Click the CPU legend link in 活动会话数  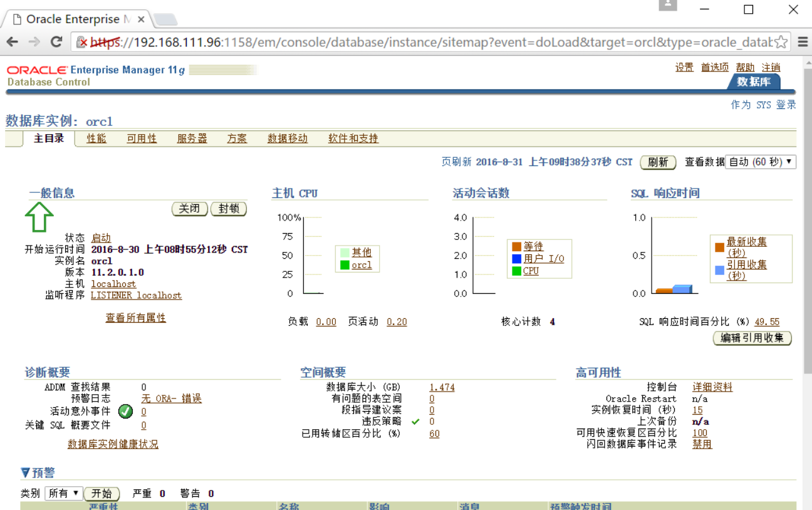pos(531,271)
